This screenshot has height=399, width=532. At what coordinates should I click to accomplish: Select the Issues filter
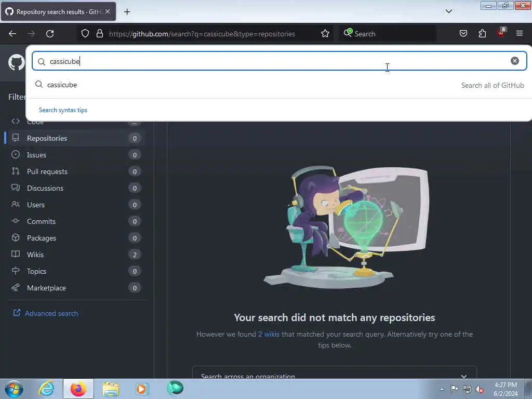[x=75, y=155]
